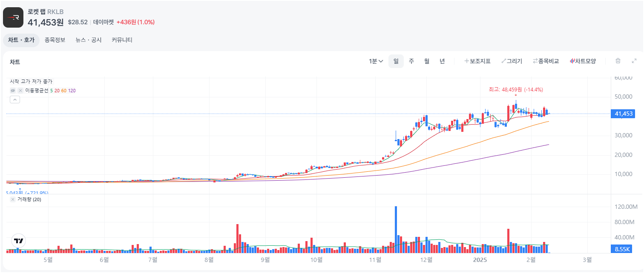The height and width of the screenshot is (273, 644).
Task: Switch to the 뉴스·공시 tab
Action: pos(88,40)
